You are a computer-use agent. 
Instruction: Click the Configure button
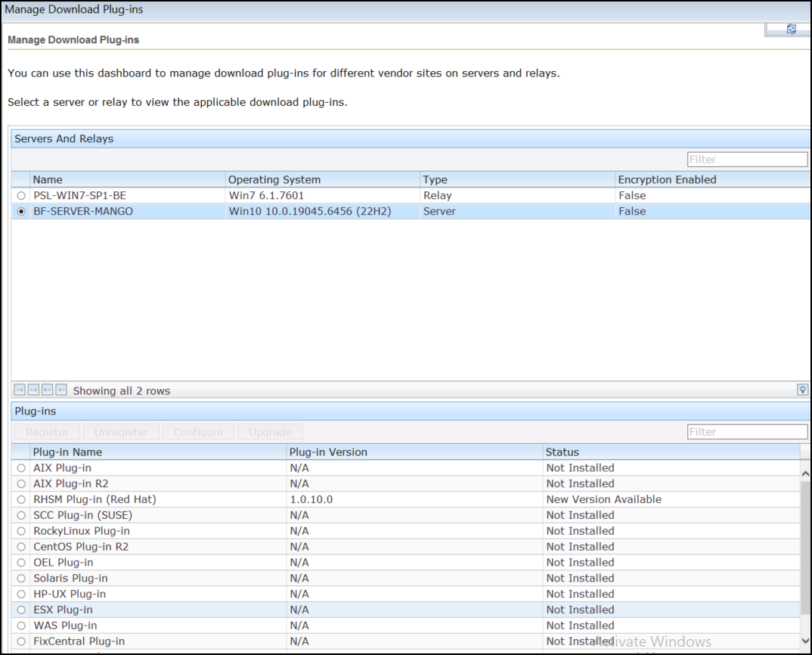pyautogui.click(x=198, y=432)
